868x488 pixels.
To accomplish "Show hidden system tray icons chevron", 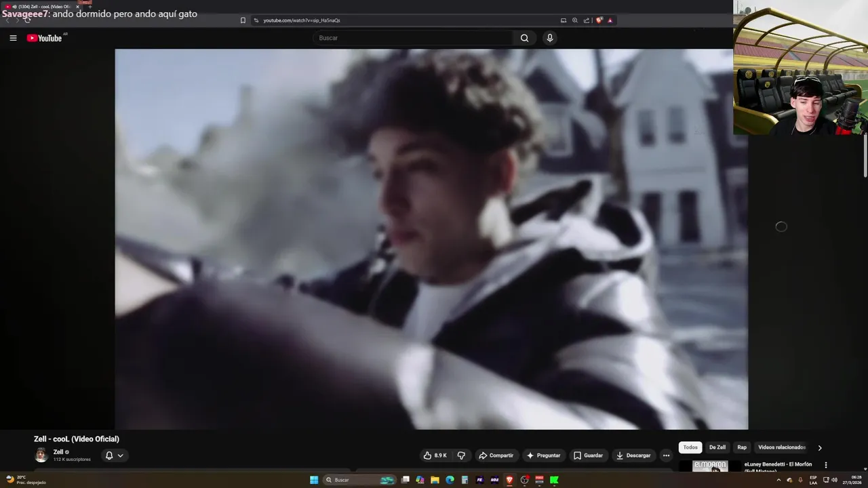I will click(778, 480).
